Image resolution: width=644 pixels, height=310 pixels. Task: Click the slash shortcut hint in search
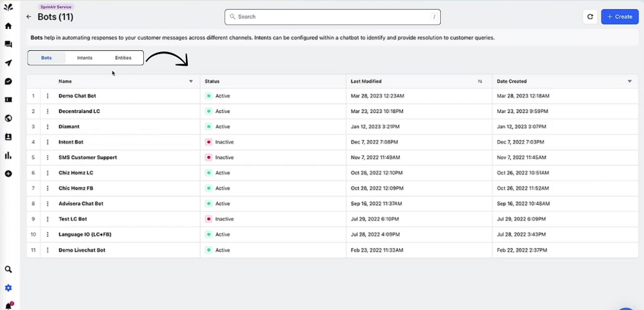click(434, 17)
